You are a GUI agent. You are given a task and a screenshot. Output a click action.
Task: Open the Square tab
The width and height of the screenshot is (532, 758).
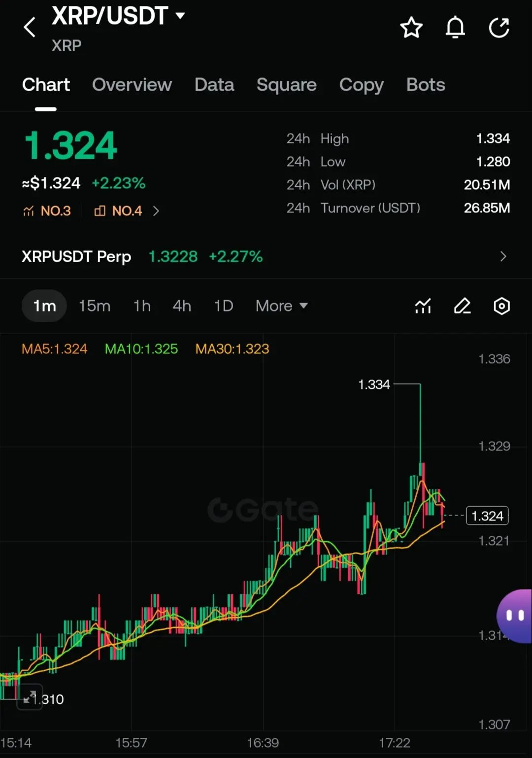[287, 85]
